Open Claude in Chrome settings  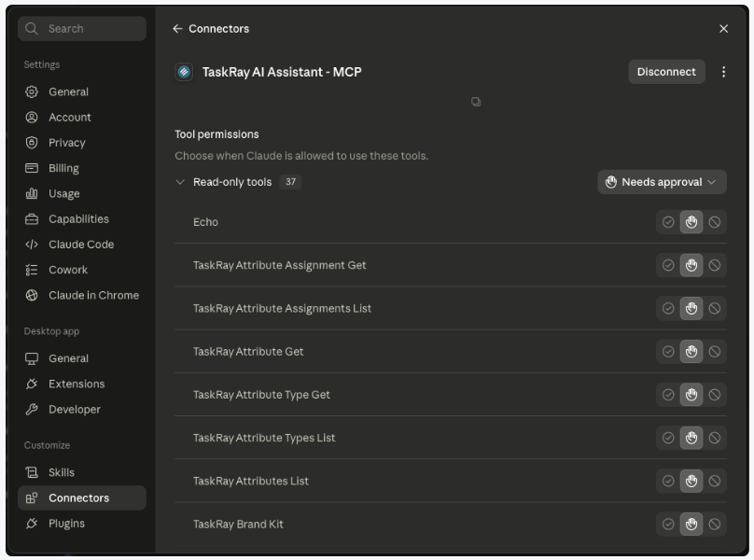82,296
